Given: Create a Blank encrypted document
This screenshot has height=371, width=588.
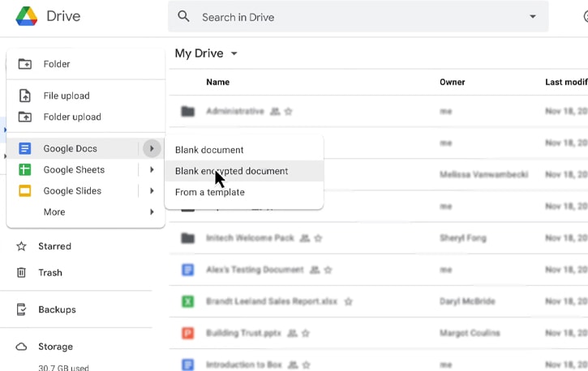Looking at the screenshot, I should click(x=244, y=171).
